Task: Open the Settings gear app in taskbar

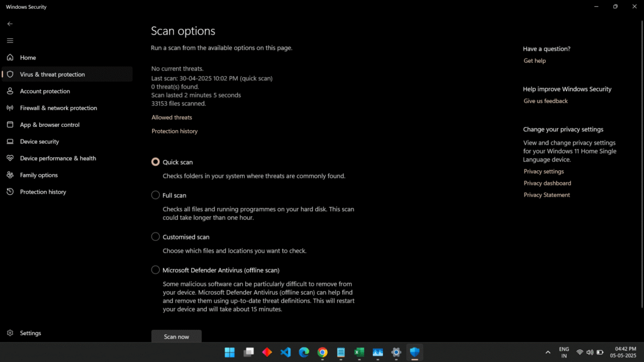Action: (x=396, y=352)
